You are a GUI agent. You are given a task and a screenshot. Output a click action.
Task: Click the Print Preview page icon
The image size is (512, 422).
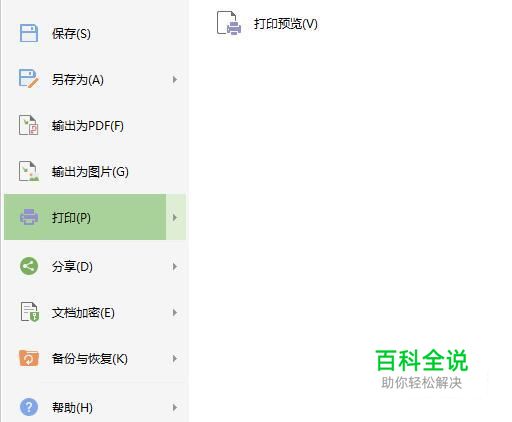tap(229, 23)
